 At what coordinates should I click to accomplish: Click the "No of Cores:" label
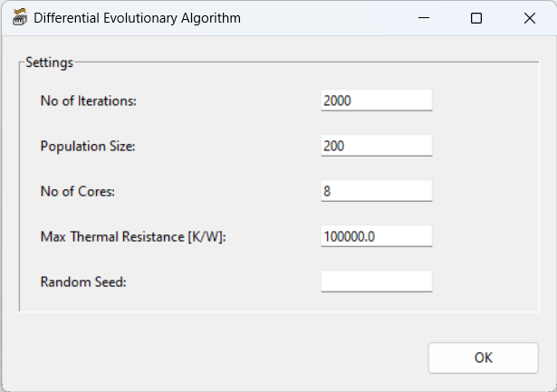point(78,191)
